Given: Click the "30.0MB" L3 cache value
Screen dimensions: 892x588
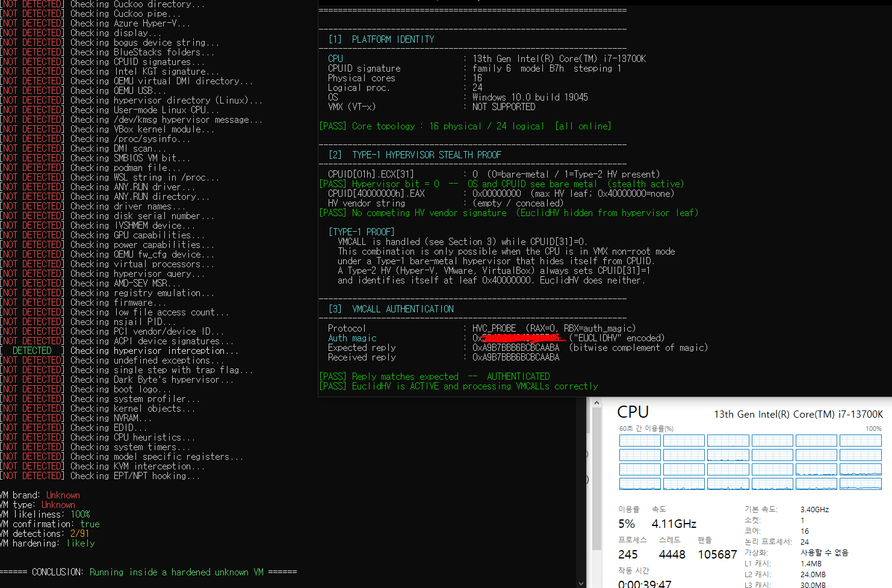Looking at the screenshot, I should (x=813, y=585).
